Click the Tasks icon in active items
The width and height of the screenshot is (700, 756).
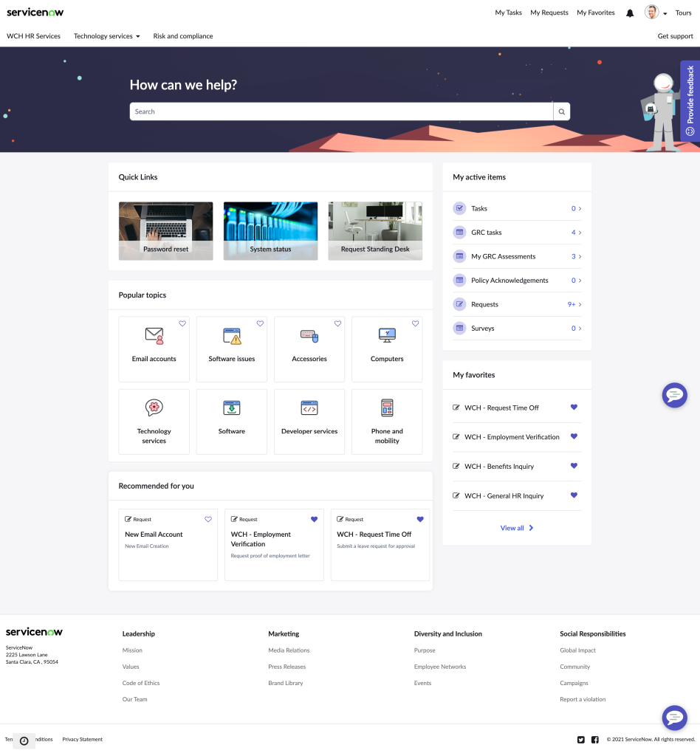460,208
